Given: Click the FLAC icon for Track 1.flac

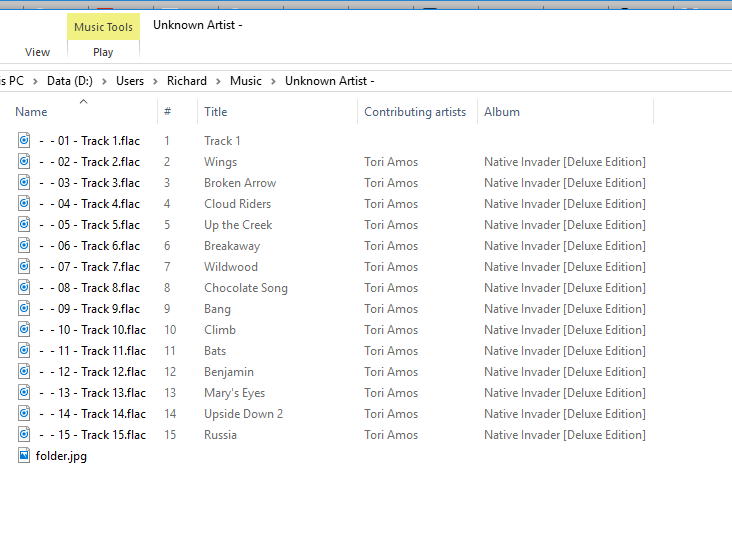Looking at the screenshot, I should pos(25,141).
